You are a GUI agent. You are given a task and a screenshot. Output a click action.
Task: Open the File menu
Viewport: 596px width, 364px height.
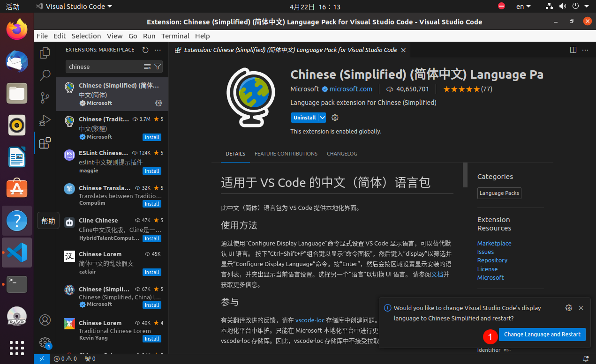42,36
